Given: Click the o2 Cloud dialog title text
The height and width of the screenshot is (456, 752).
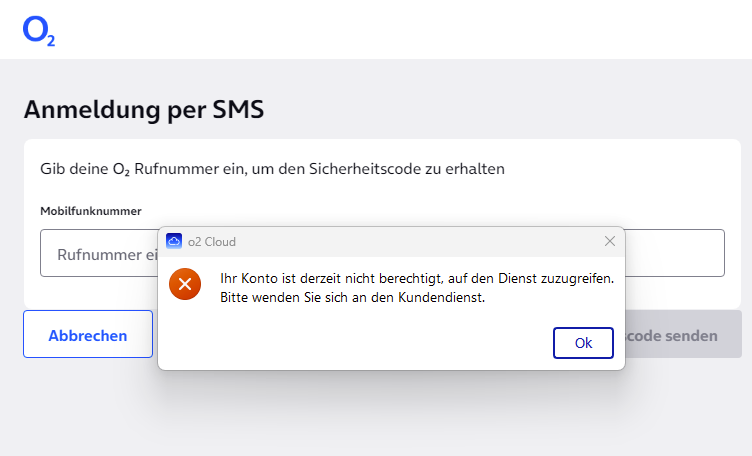Looking at the screenshot, I should tap(212, 242).
